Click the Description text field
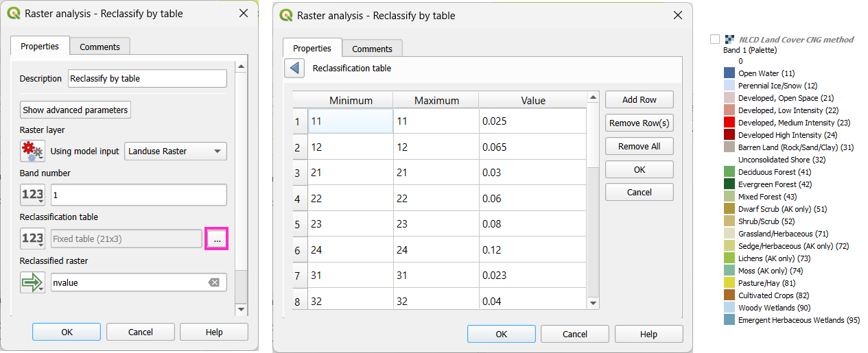This screenshot has width=868, height=353. tap(148, 79)
